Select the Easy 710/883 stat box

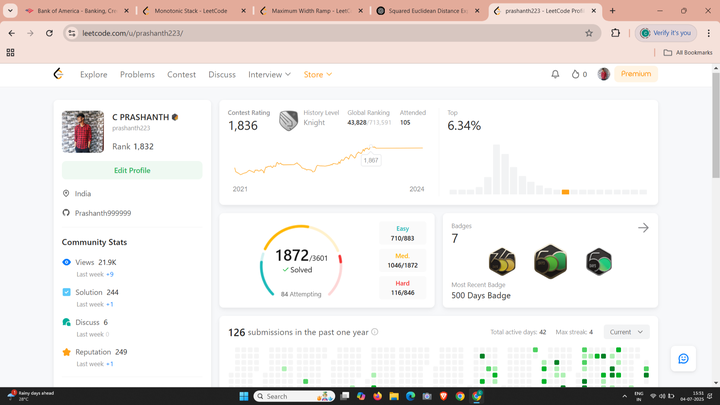click(x=403, y=233)
